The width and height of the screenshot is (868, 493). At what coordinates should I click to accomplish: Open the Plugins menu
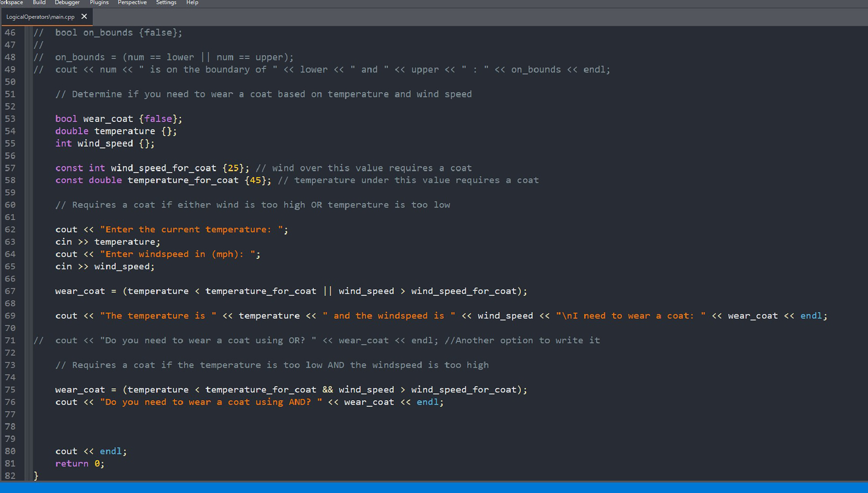point(99,3)
